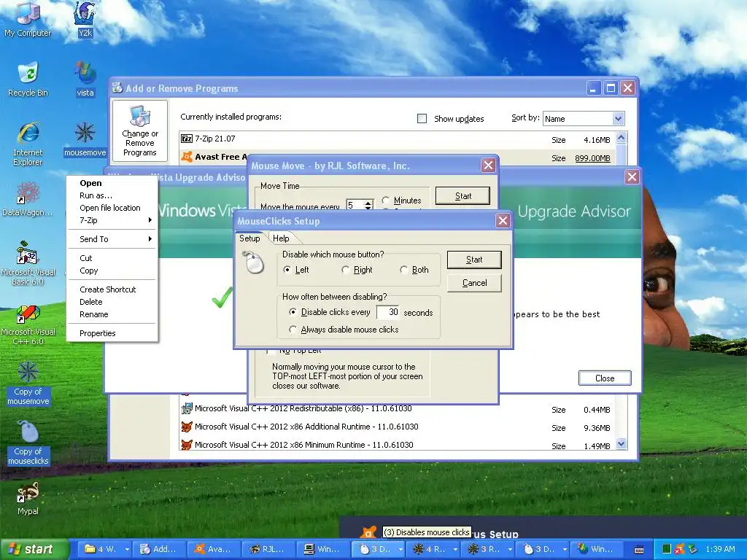Select the Right mouse button radio
747x560 pixels.
345,270
